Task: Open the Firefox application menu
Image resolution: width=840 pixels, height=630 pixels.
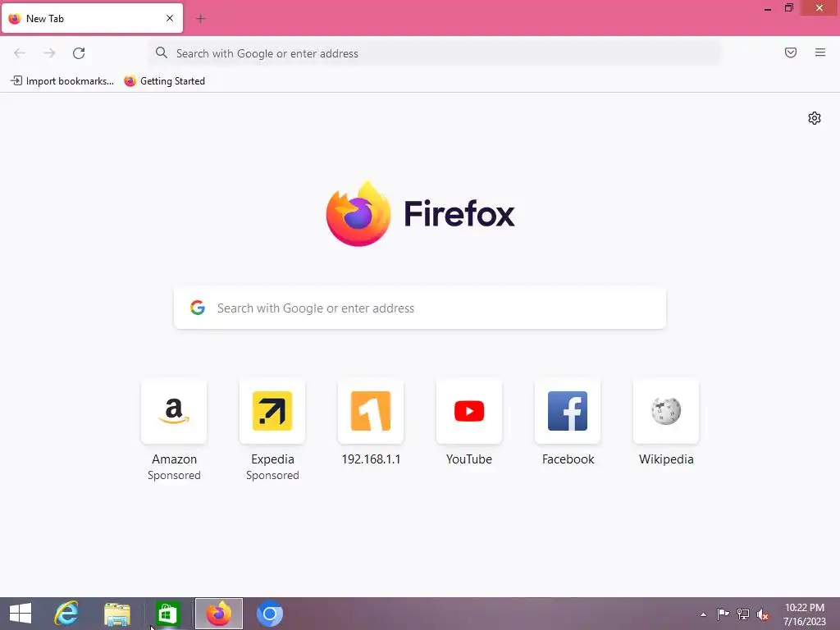Action: 820,52
